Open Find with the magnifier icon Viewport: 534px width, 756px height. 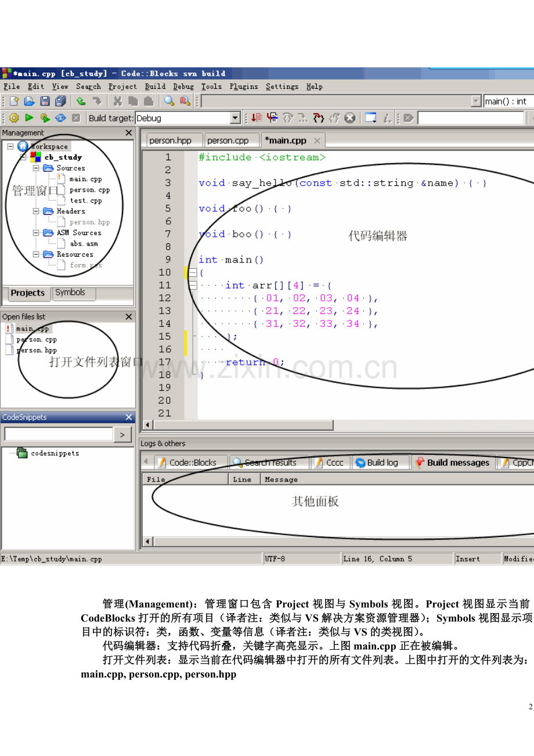[x=169, y=101]
